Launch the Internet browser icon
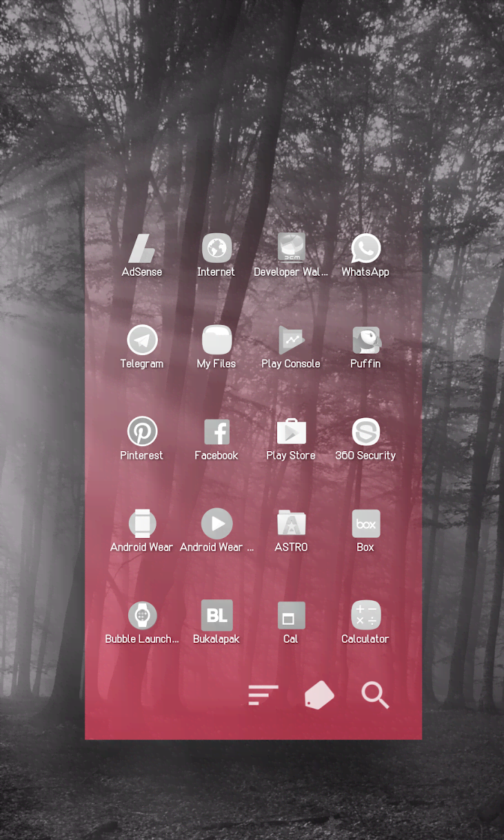Viewport: 504px width, 840px height. point(216,248)
